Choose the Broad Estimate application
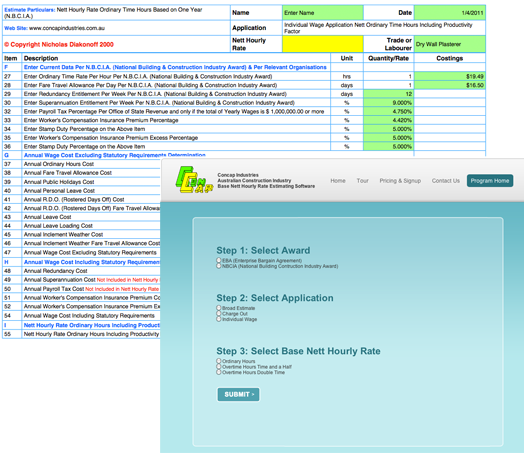Viewport: 524px width, 453px height. (x=219, y=308)
